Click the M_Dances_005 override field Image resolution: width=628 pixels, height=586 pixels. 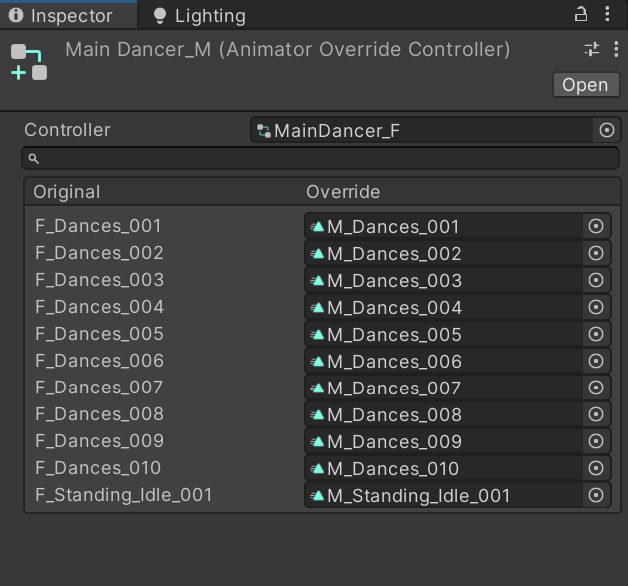click(444, 334)
